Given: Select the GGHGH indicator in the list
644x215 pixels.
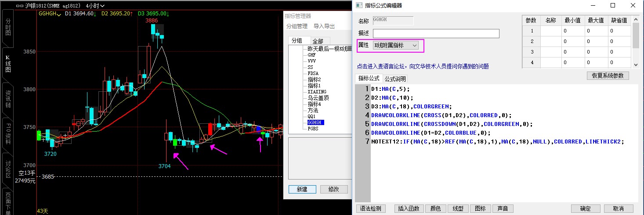Looking at the screenshot, I should pyautogui.click(x=315, y=122).
